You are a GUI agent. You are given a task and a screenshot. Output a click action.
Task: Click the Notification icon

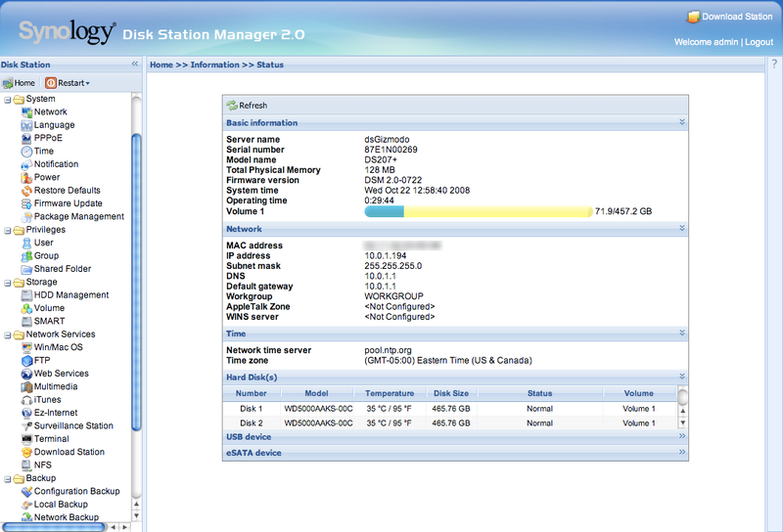[x=26, y=164]
